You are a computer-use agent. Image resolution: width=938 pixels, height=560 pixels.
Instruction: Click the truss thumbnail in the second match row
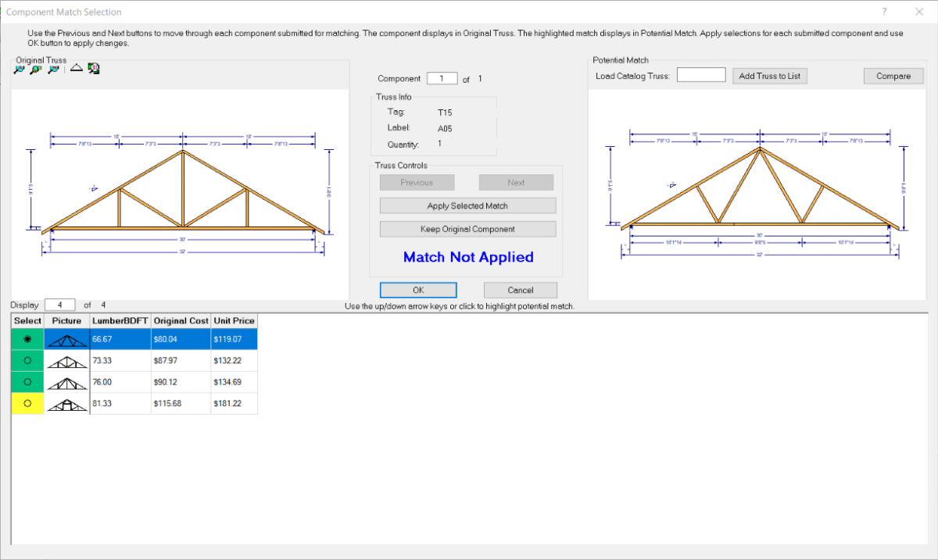pyautogui.click(x=66, y=360)
